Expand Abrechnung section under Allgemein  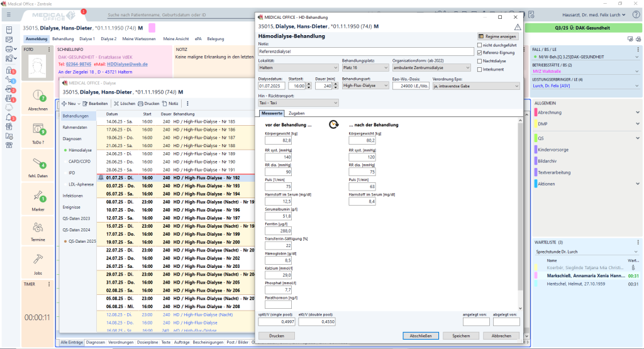(638, 113)
